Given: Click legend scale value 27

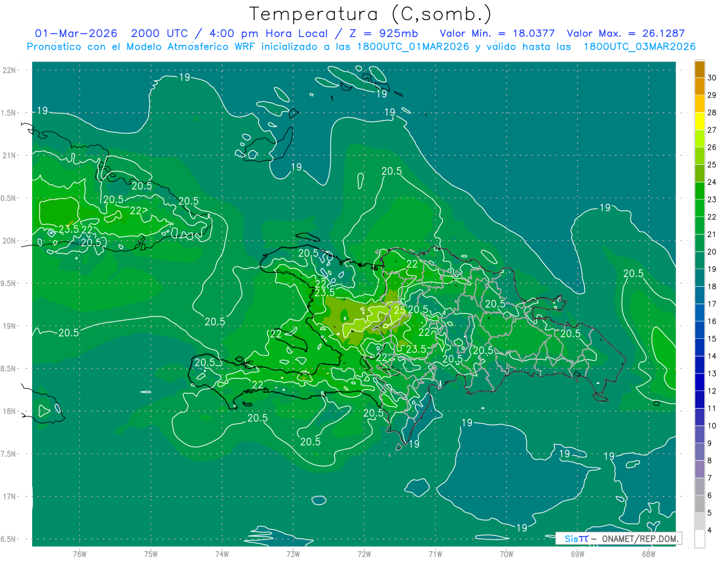Looking at the screenshot, I should 712,130.
